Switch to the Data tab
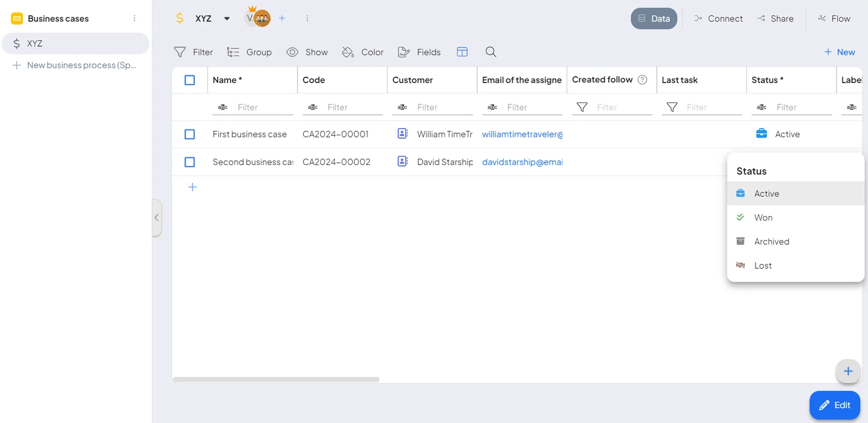The height and width of the screenshot is (423, 868). pos(654,18)
